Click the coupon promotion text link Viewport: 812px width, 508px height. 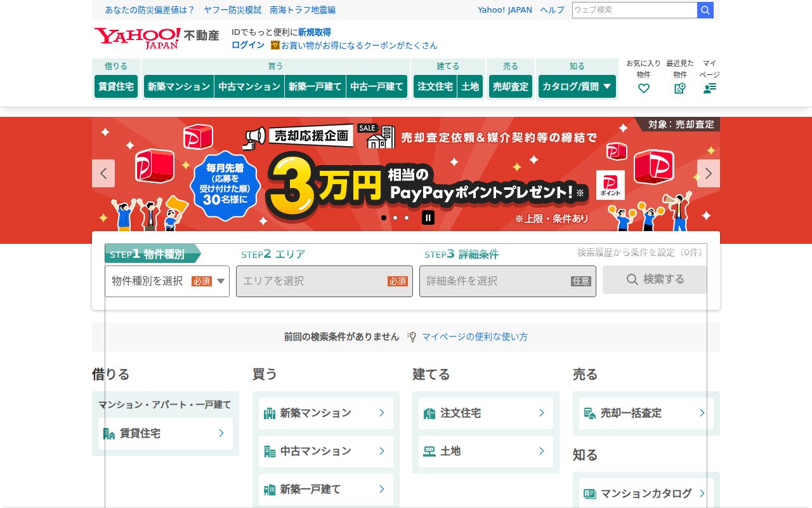pos(359,45)
